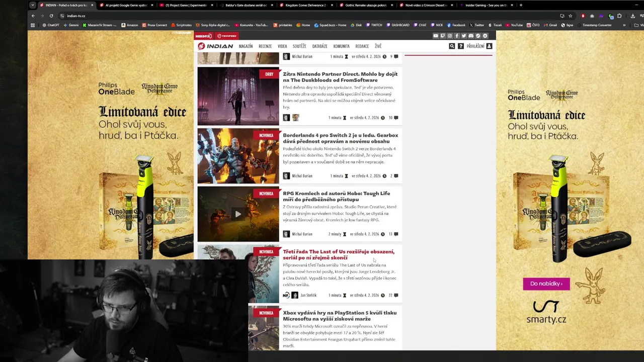Click Do nabídky button in right ad
Image resolution: width=644 pixels, height=362 pixels.
pyautogui.click(x=546, y=284)
